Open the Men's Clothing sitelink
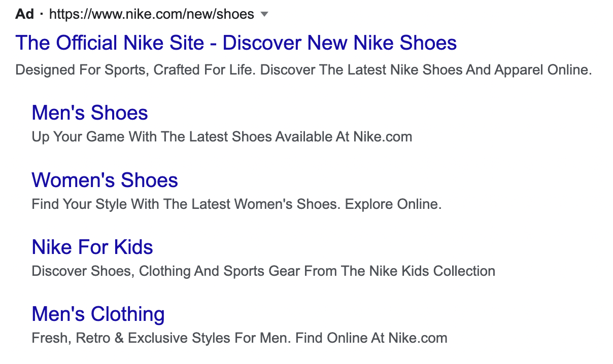Image resolution: width=613 pixels, height=364 pixels. [98, 314]
